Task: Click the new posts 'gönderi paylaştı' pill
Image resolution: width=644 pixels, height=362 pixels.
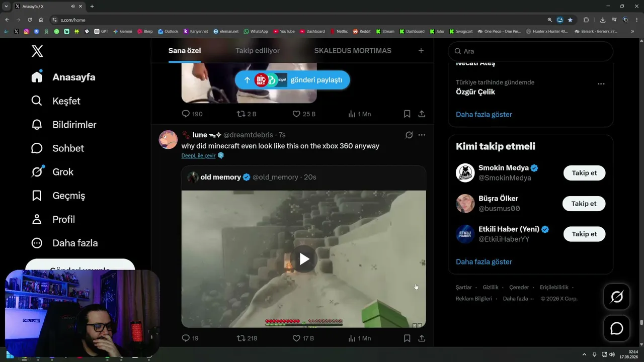Action: 292,80
